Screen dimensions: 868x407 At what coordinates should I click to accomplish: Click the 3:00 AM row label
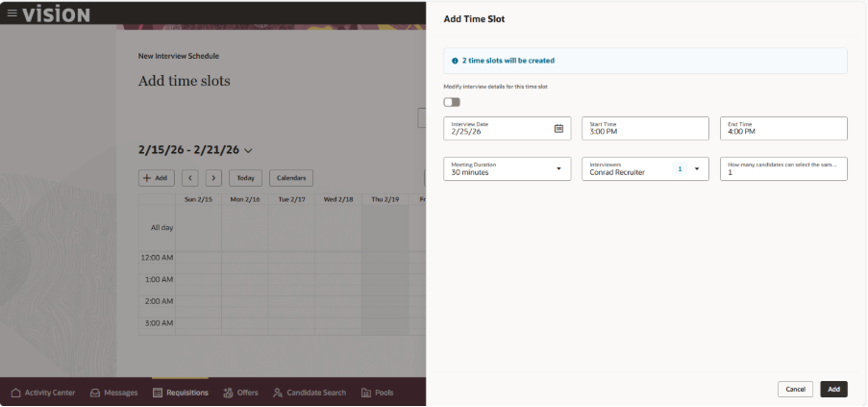160,323
